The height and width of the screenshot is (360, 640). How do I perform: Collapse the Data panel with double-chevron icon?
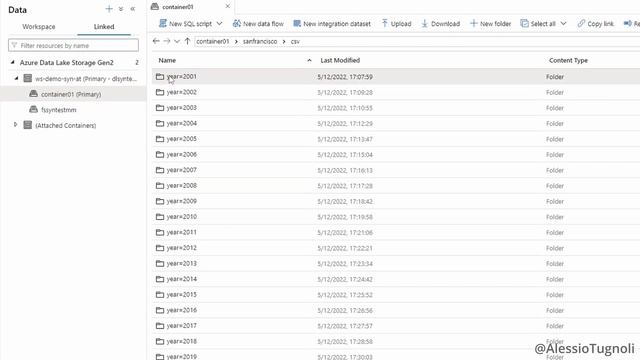point(133,9)
